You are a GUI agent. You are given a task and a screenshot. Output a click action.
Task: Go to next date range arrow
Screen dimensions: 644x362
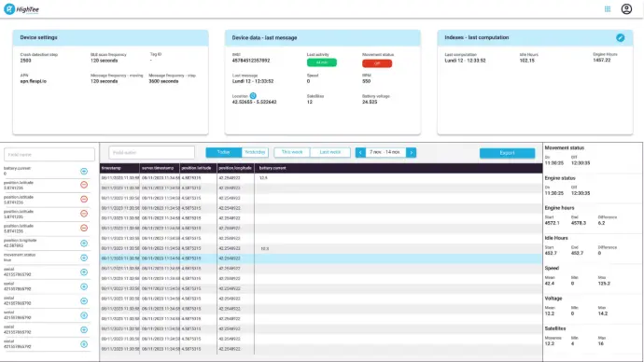tap(411, 153)
